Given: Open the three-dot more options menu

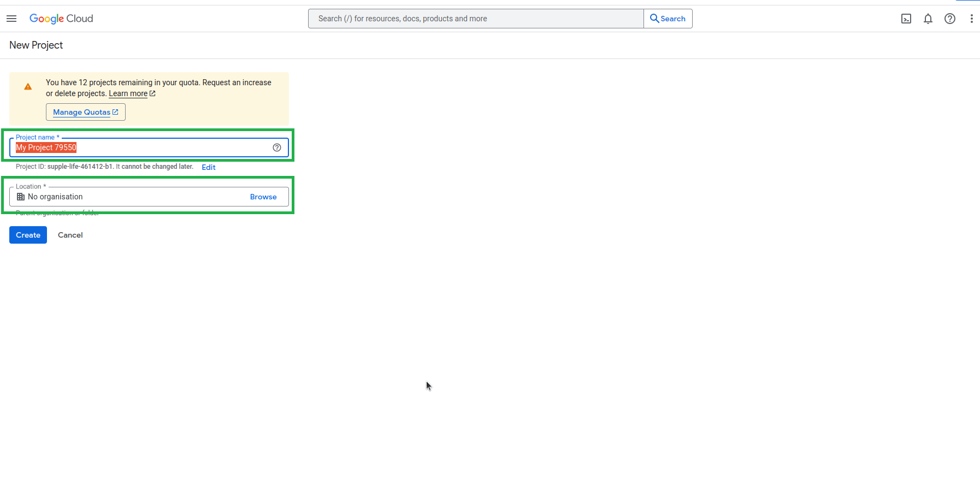Looking at the screenshot, I should click(x=971, y=19).
